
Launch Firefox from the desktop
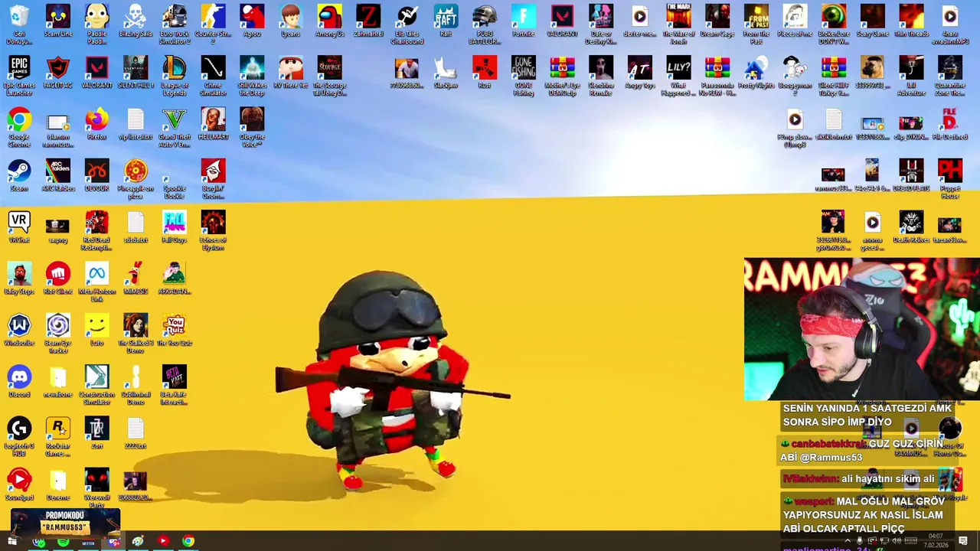pos(96,124)
